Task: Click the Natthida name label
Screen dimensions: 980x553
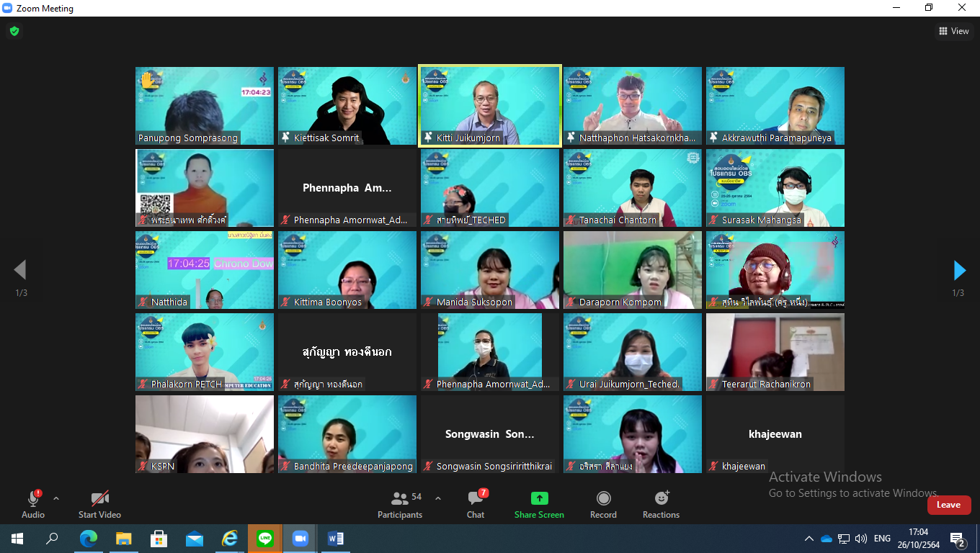Action: [x=169, y=302]
